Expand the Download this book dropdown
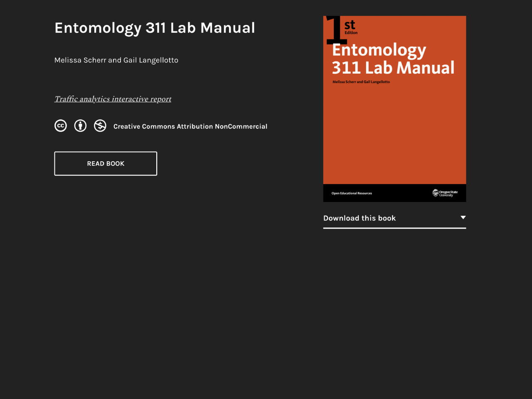The width and height of the screenshot is (532, 399). tap(394, 219)
